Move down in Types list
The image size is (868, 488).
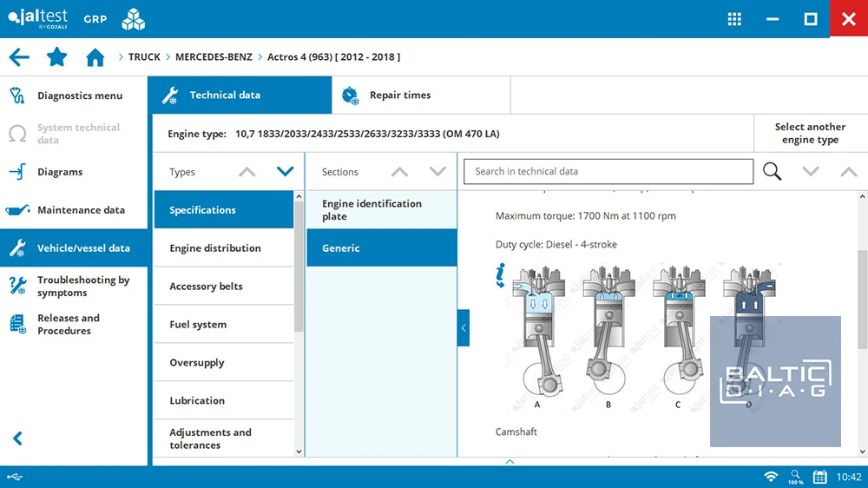point(285,172)
